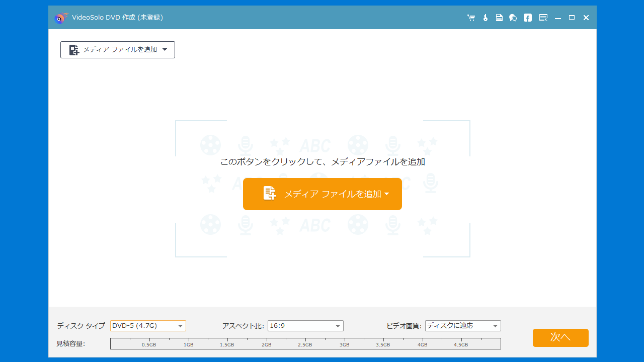Click the top-left メディア ファイルを追加 button
644x362 pixels.
118,50
